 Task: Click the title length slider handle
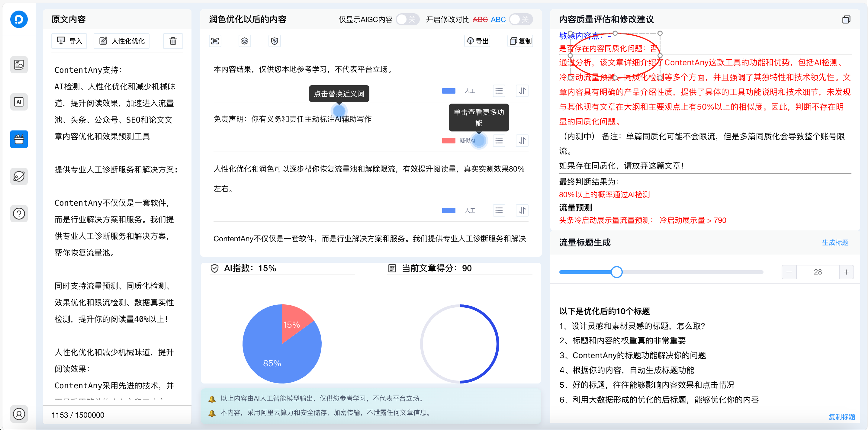617,272
